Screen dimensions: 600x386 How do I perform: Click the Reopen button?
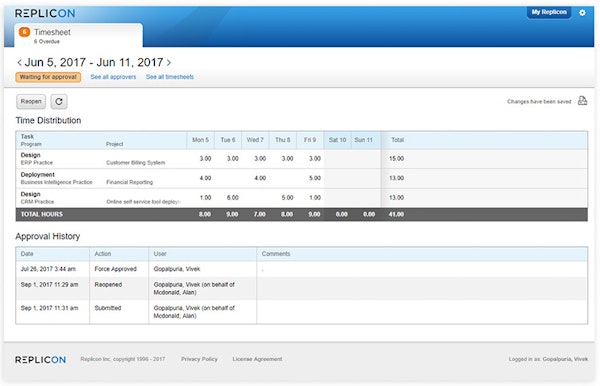point(31,101)
